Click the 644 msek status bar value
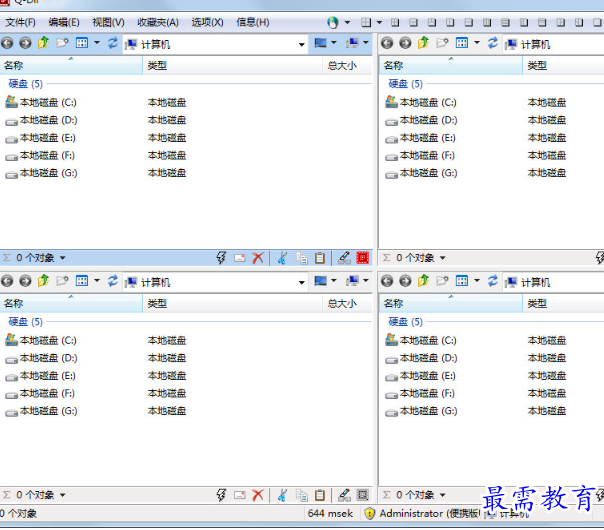Screen dimensions: 604x530 pos(330,514)
